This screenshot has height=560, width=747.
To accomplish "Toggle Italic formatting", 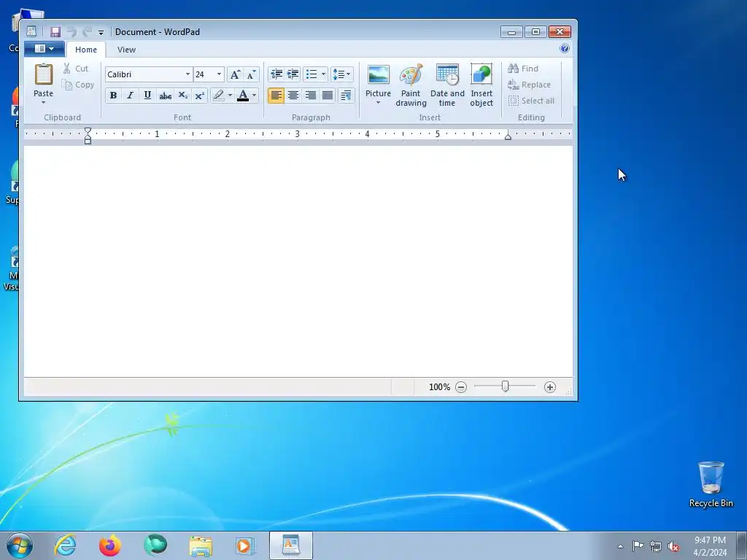I will (x=130, y=96).
